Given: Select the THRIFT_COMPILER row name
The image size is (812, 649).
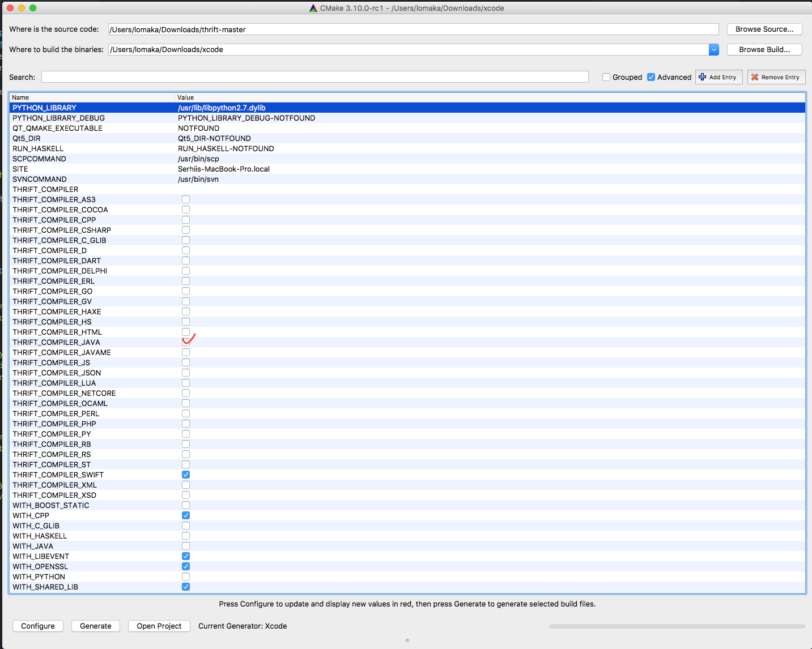Looking at the screenshot, I should pos(45,189).
